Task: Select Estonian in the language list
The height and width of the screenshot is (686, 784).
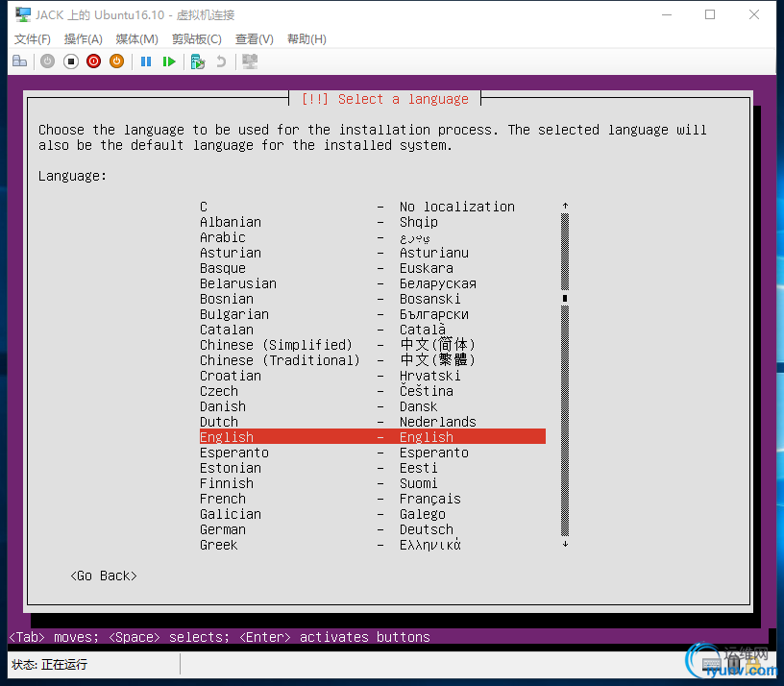Action: (x=373, y=468)
